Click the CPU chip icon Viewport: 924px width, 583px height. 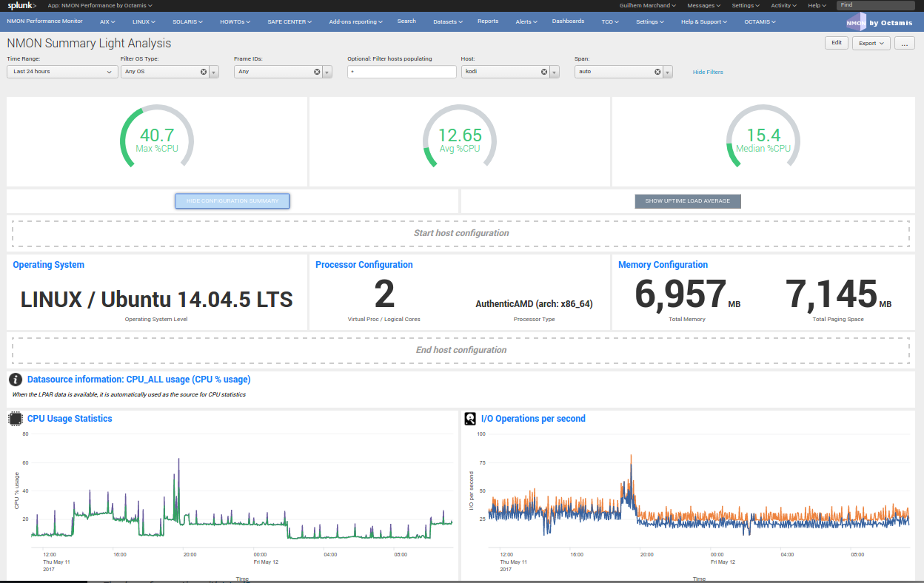15,419
